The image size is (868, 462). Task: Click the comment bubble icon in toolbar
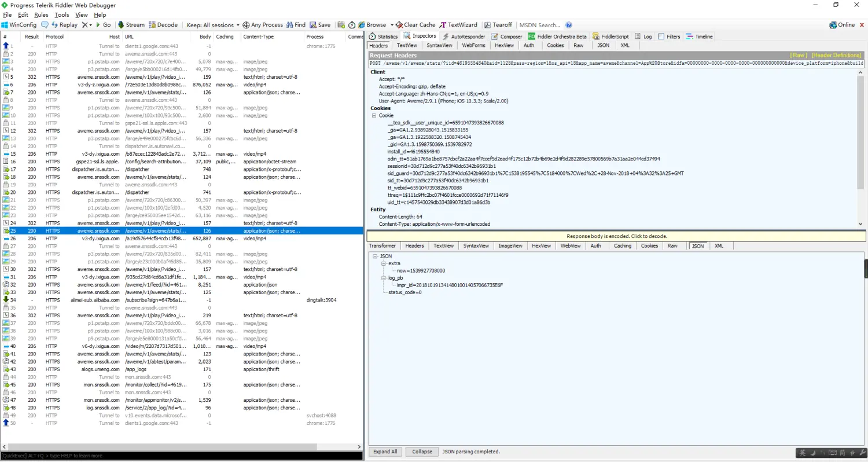coord(45,25)
